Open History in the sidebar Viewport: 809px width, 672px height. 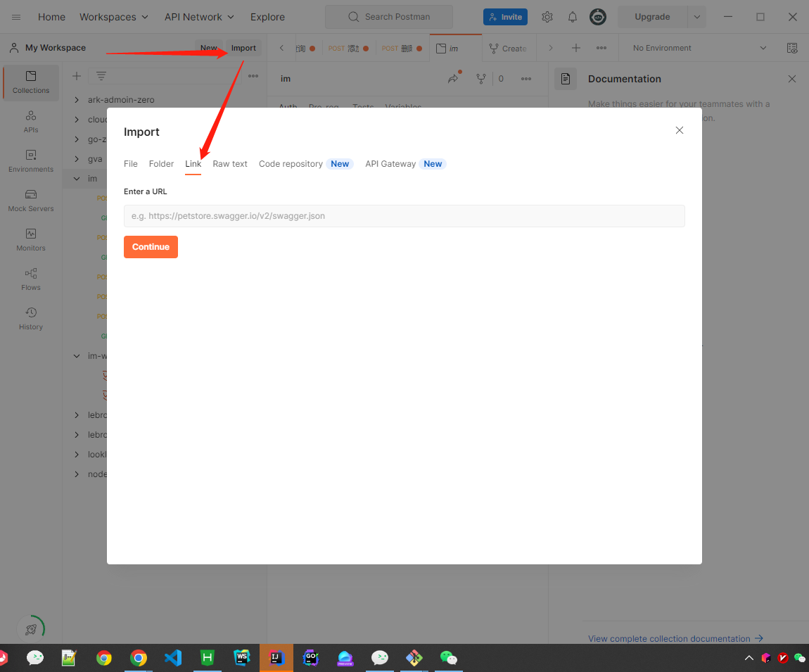pyautogui.click(x=31, y=319)
